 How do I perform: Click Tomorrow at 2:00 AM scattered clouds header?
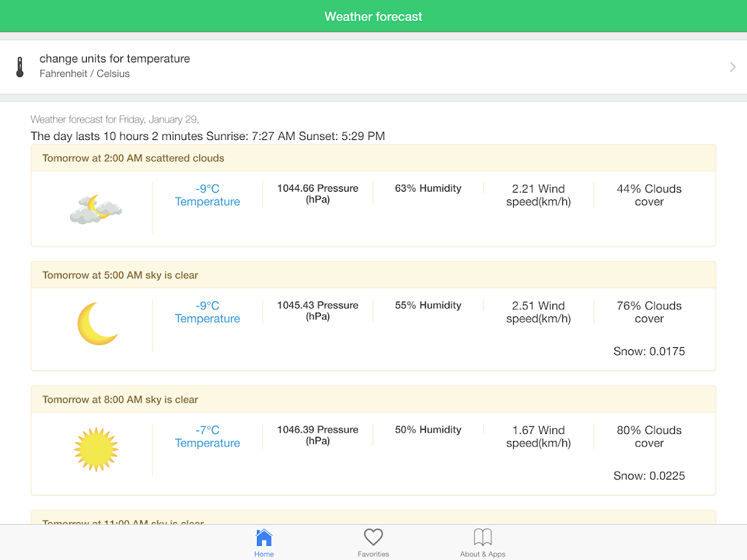tap(134, 158)
